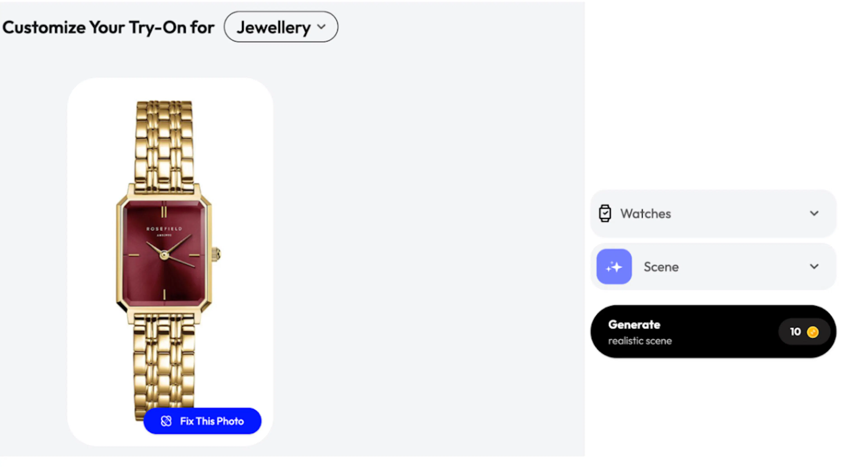Expand the Watches row chevron
Screen dimensions: 868x467
814,213
